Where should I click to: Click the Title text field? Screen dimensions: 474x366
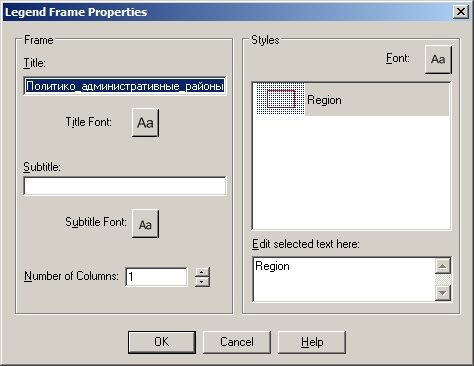(x=125, y=86)
